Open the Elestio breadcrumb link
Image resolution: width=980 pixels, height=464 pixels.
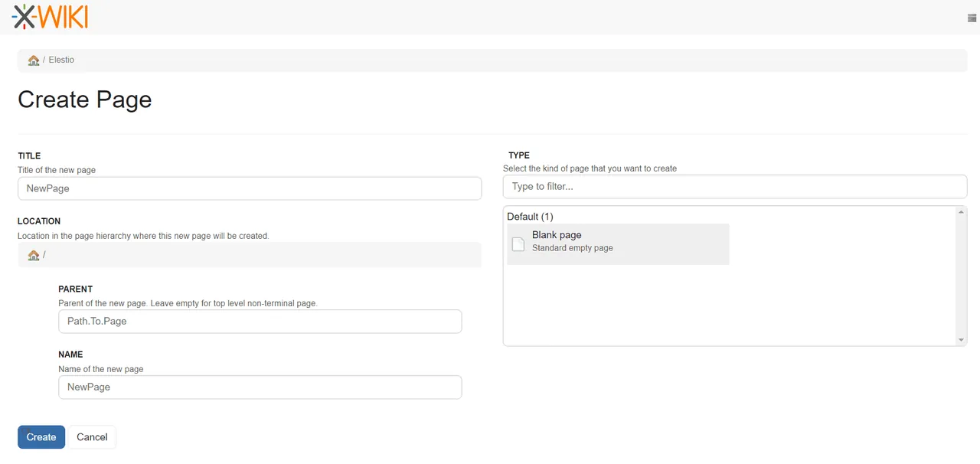pyautogui.click(x=61, y=60)
